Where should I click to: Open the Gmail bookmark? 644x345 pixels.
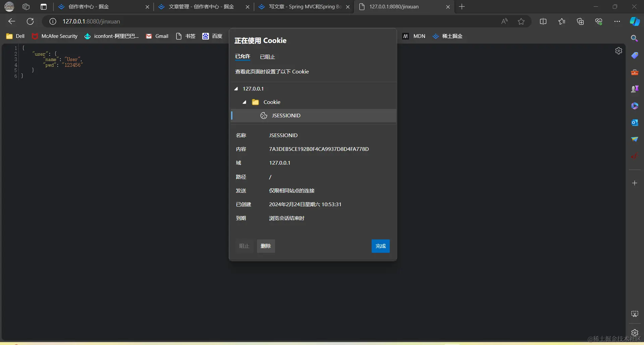pos(157,36)
